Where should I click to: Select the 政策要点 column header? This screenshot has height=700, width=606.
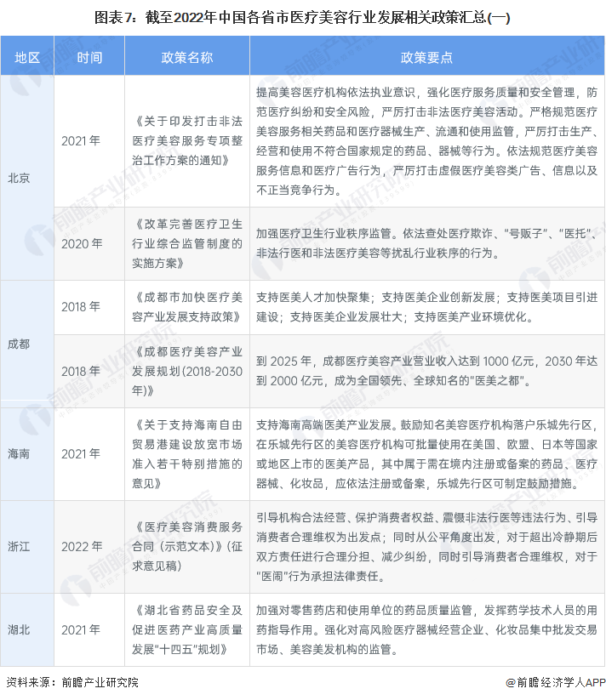[x=426, y=57]
